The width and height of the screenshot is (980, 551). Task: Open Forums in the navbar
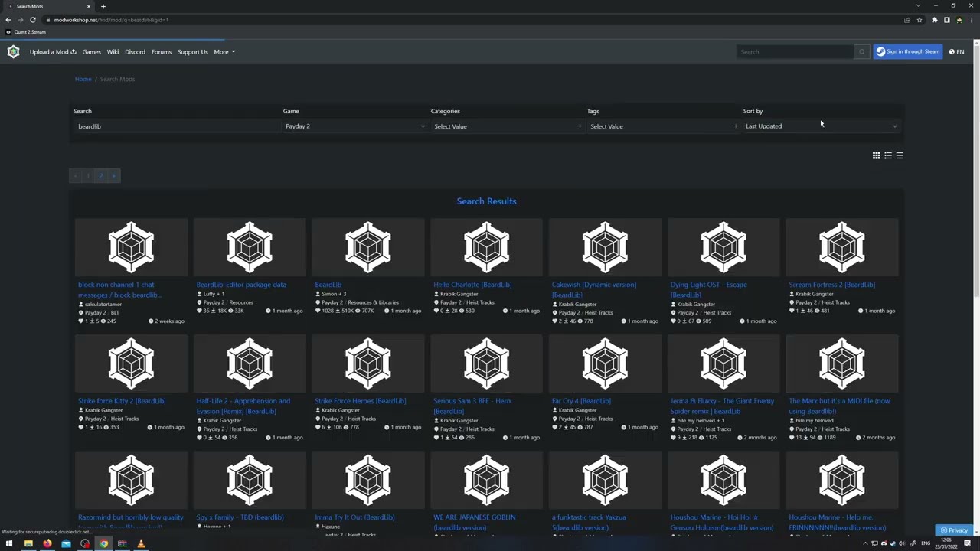pyautogui.click(x=161, y=52)
